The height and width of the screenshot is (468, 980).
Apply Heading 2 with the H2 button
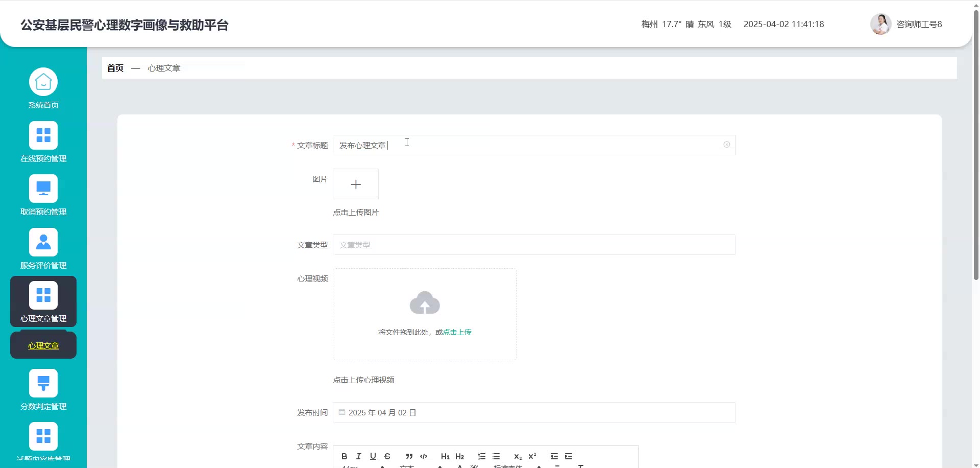point(459,456)
